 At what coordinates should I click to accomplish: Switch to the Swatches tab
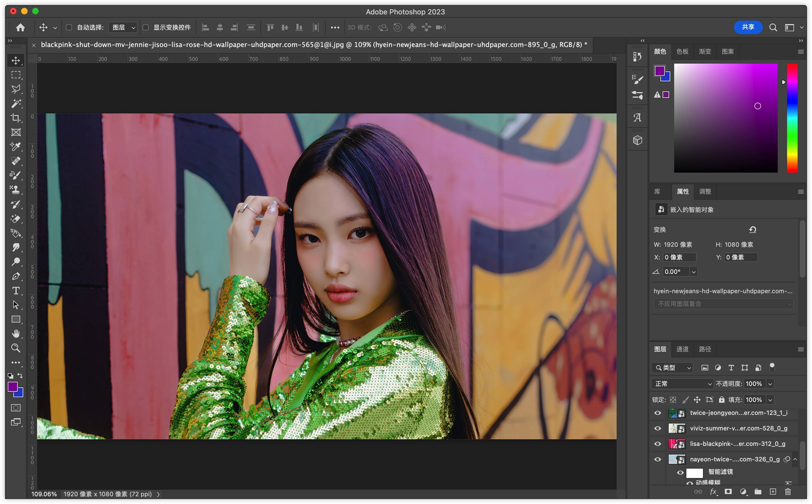[682, 51]
